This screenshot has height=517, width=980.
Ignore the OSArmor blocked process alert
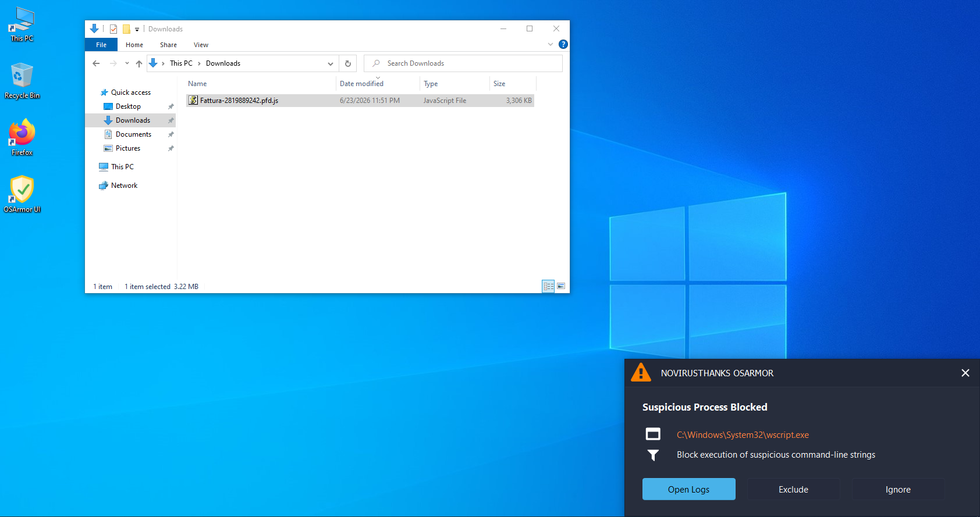tap(898, 489)
